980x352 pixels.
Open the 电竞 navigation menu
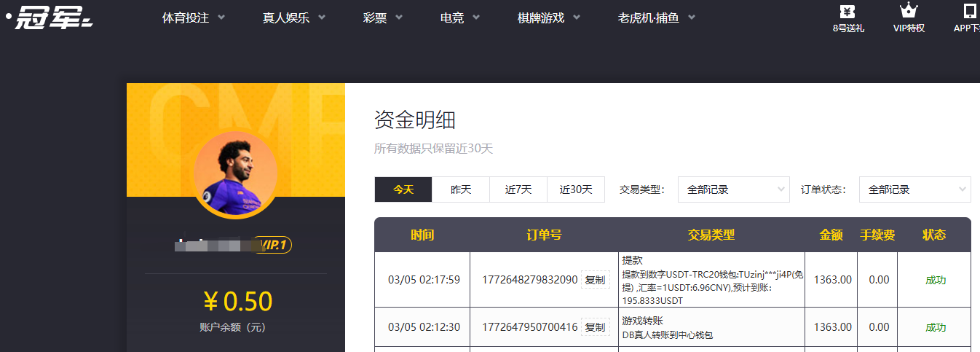click(460, 18)
